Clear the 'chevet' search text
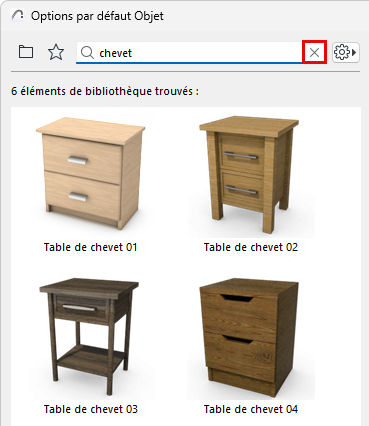The image size is (369, 426). [x=314, y=52]
